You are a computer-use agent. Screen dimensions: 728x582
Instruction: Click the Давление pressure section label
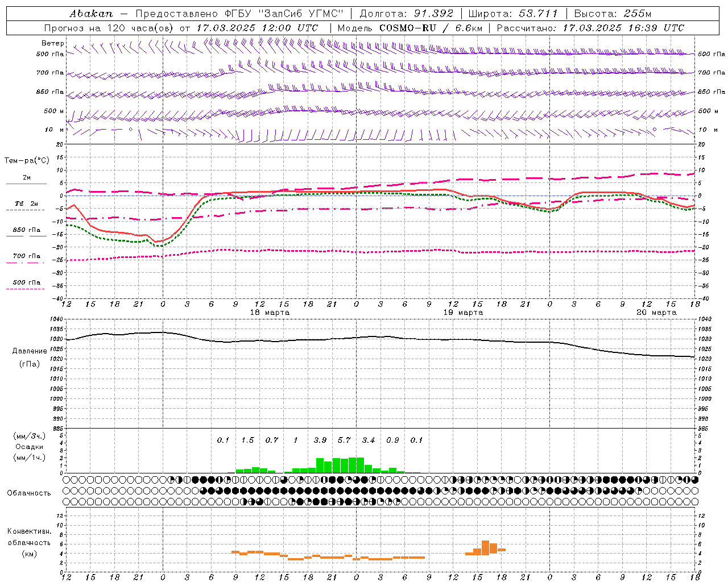point(30,351)
